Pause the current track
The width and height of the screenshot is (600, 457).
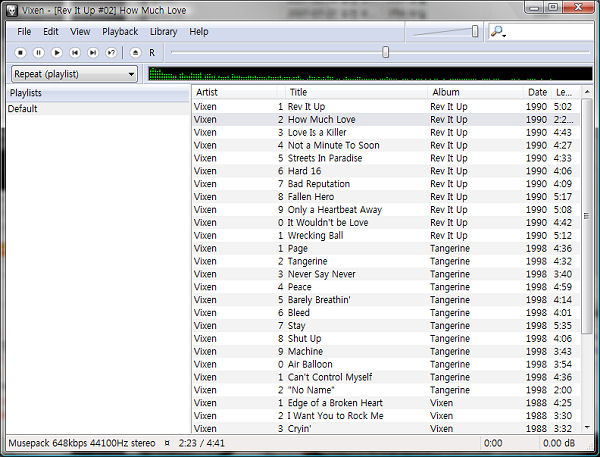[38, 52]
